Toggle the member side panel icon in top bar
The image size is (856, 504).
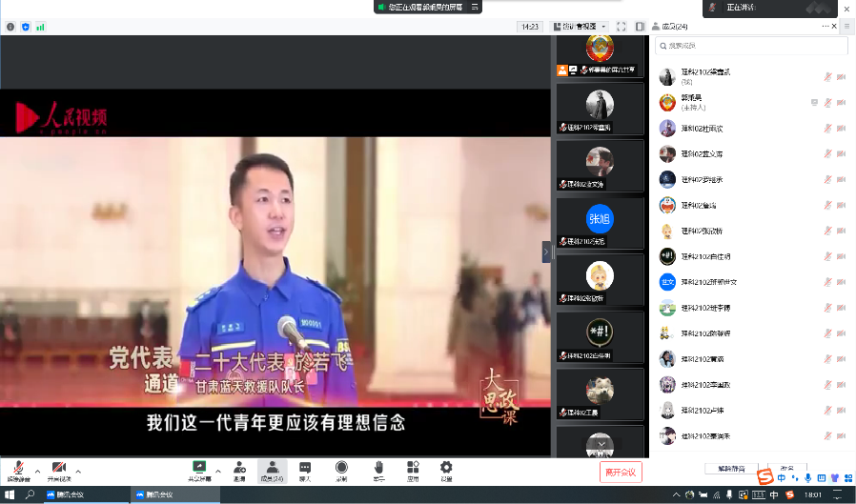640,27
